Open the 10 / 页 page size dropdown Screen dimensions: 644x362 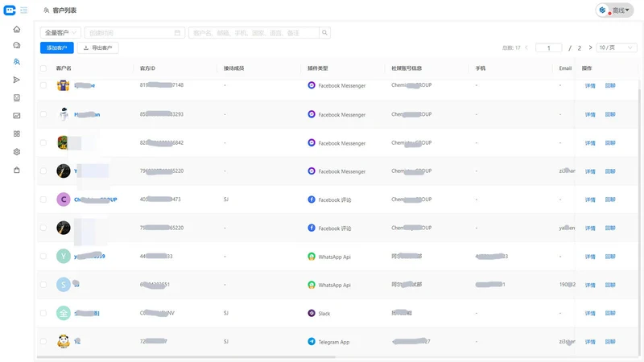(x=616, y=47)
